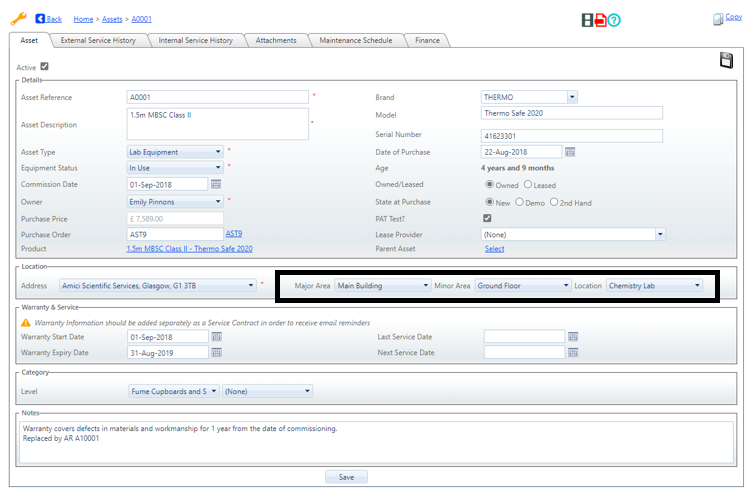Click the Save button
Screen dimensions: 747x492
click(x=346, y=477)
